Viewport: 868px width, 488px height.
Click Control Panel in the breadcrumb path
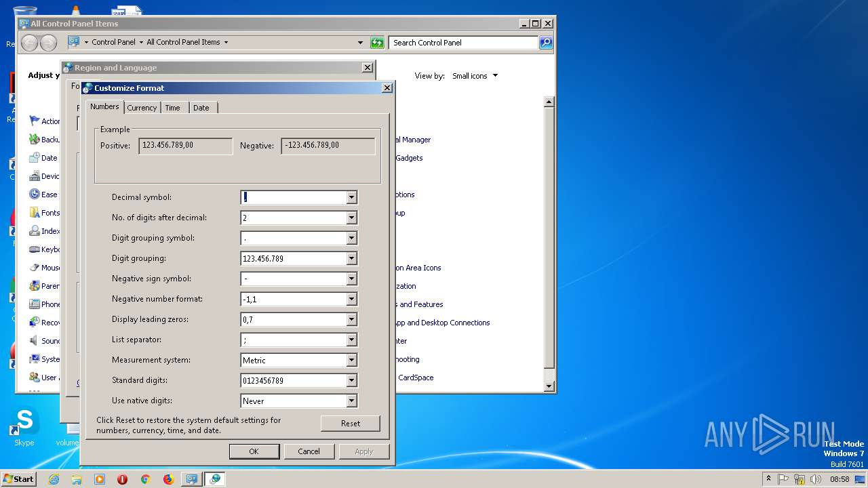coord(113,42)
